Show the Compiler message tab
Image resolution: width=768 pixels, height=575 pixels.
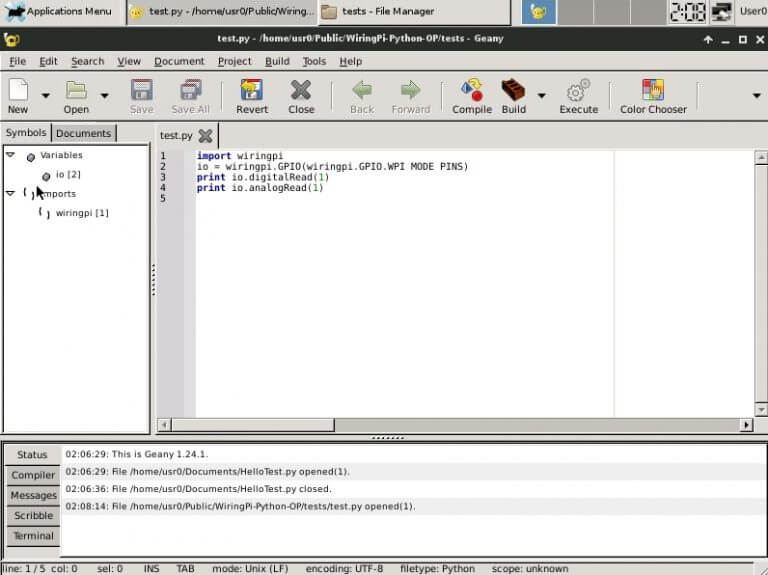[33, 475]
